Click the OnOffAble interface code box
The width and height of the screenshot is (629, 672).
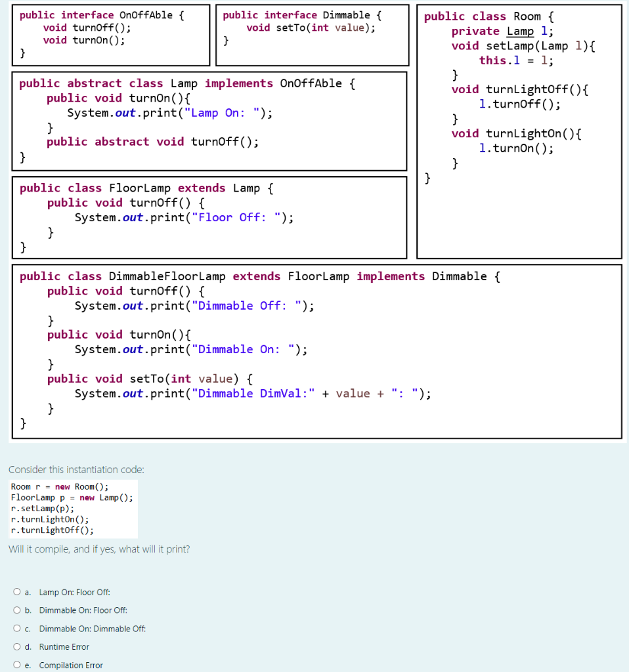(x=110, y=34)
